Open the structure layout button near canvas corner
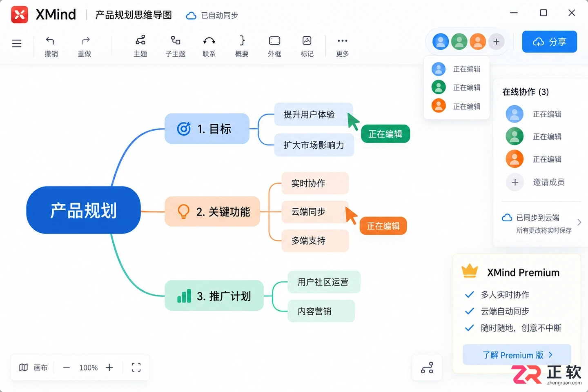 point(427,367)
